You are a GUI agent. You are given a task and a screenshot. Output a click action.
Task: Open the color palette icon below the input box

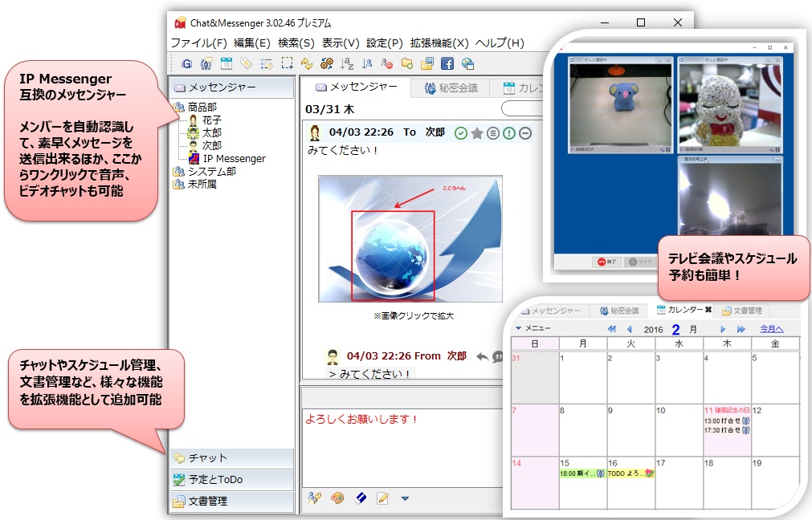coord(337,498)
